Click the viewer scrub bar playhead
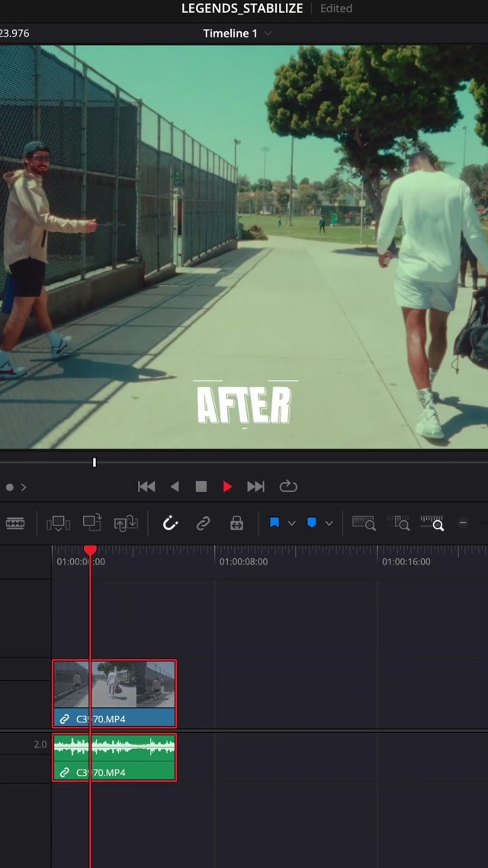Image resolution: width=488 pixels, height=868 pixels. click(x=95, y=462)
